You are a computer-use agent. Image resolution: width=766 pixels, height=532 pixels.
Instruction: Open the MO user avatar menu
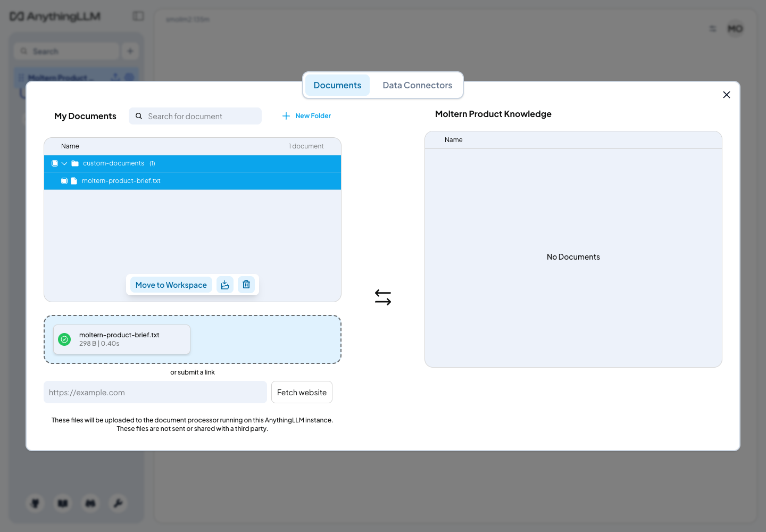click(x=735, y=29)
